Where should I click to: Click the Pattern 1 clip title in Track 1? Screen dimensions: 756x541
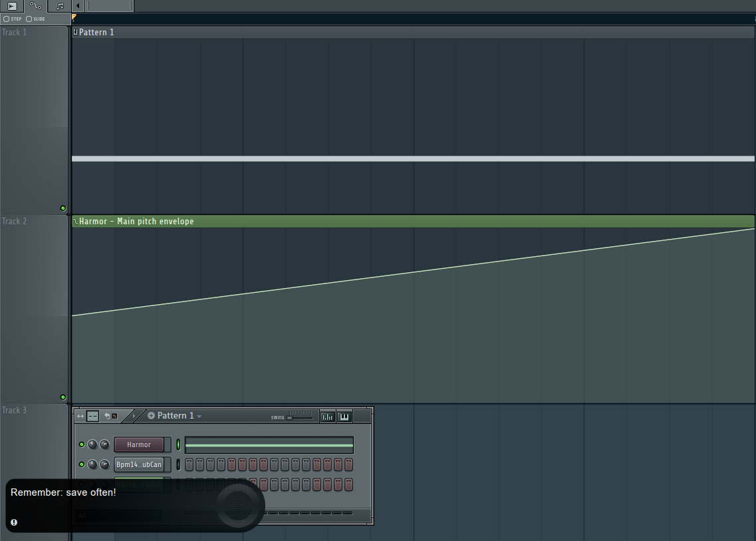click(x=96, y=33)
